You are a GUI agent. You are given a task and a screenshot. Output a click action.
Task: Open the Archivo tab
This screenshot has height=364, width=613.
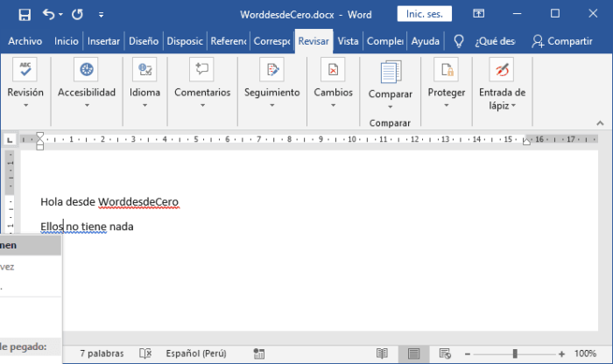point(25,41)
